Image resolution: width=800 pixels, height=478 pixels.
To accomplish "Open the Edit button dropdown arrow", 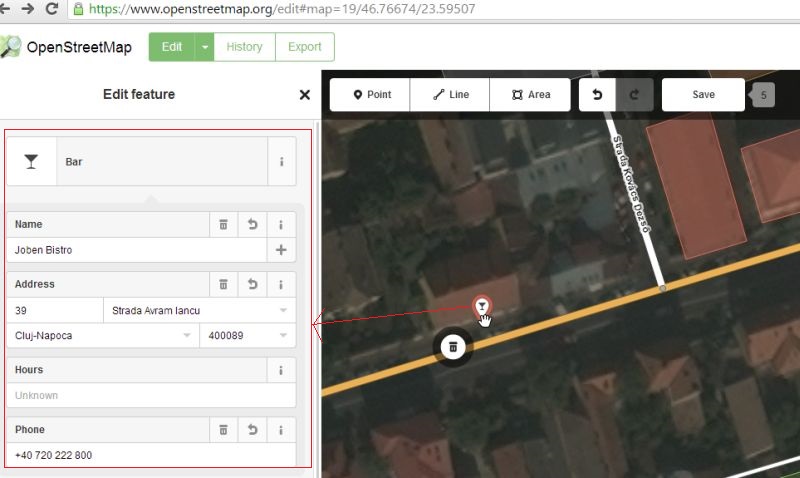I will (x=205, y=47).
